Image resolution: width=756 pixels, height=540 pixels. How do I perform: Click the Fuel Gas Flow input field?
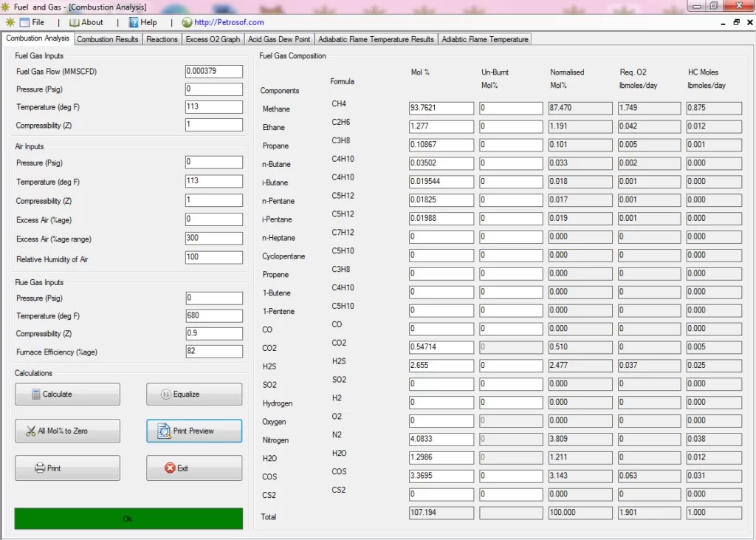tap(213, 71)
